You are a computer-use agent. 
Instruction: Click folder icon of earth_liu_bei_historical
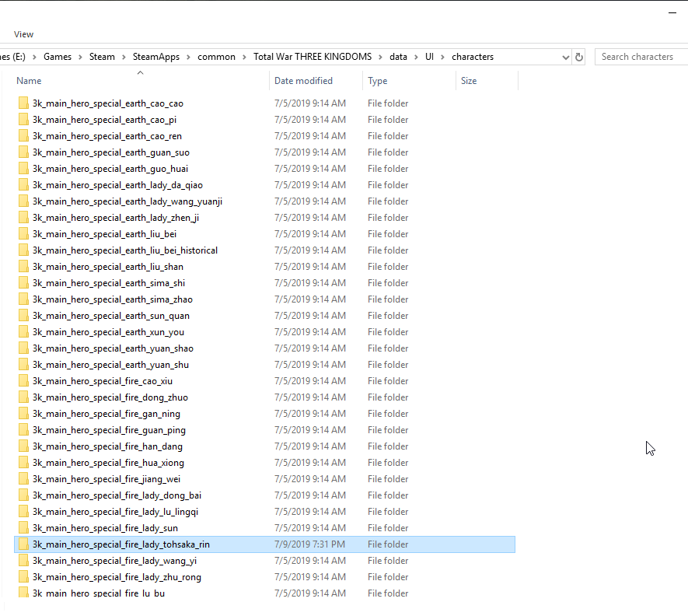point(23,250)
